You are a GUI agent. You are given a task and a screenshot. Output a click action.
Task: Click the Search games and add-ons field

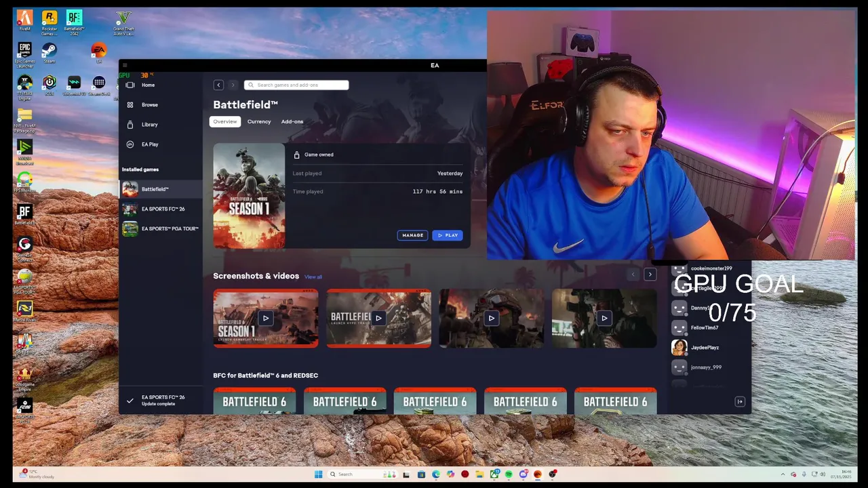[296, 85]
